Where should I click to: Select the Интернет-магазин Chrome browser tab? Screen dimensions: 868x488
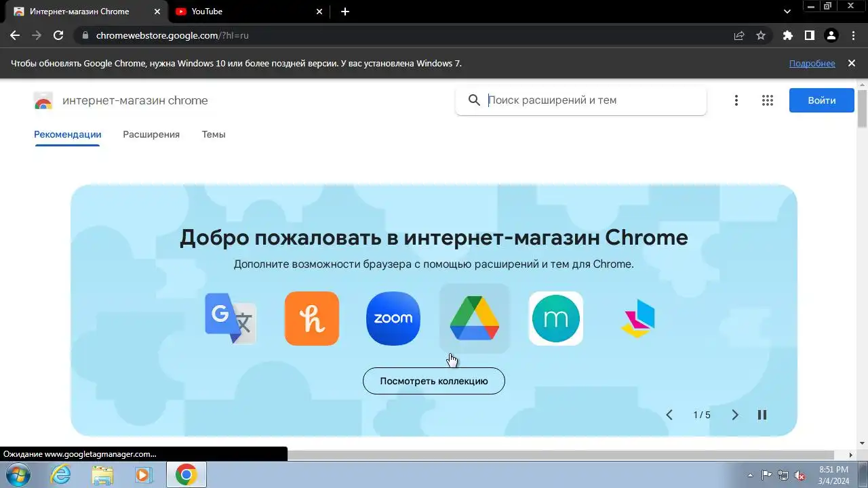(87, 12)
